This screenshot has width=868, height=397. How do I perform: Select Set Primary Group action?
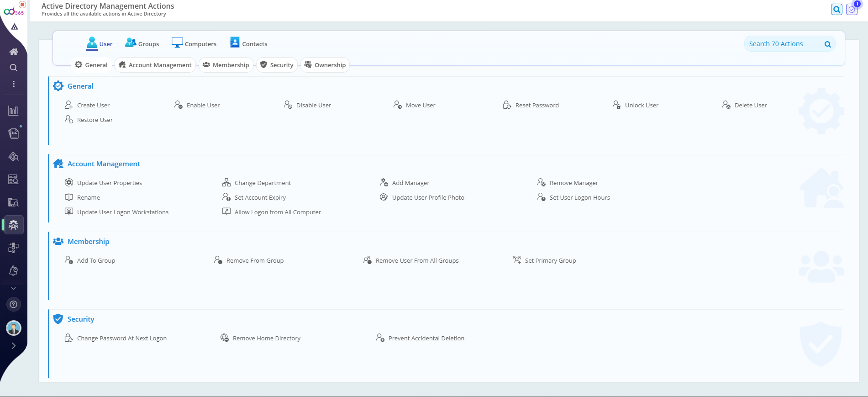(x=550, y=260)
